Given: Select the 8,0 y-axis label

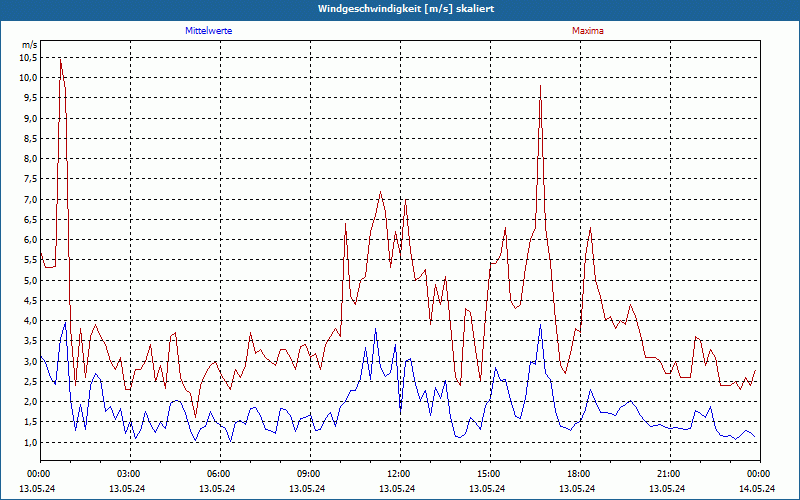Looking at the screenshot, I should point(31,159).
